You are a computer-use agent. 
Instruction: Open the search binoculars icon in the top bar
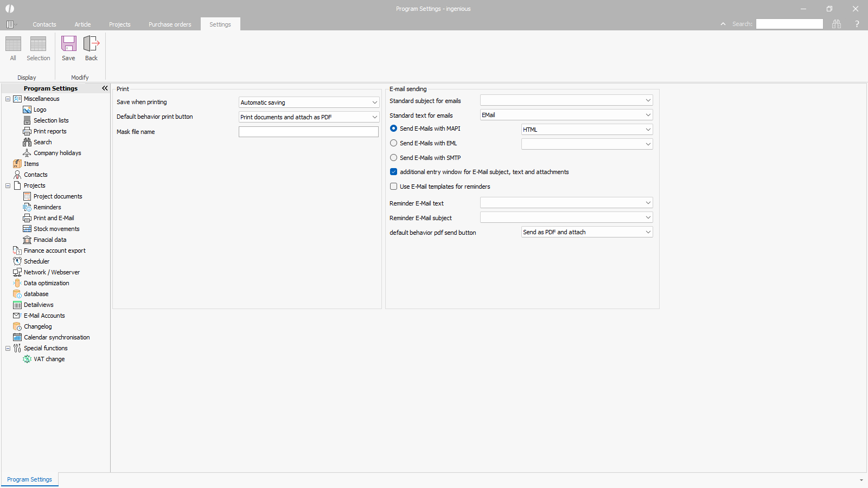coord(837,24)
